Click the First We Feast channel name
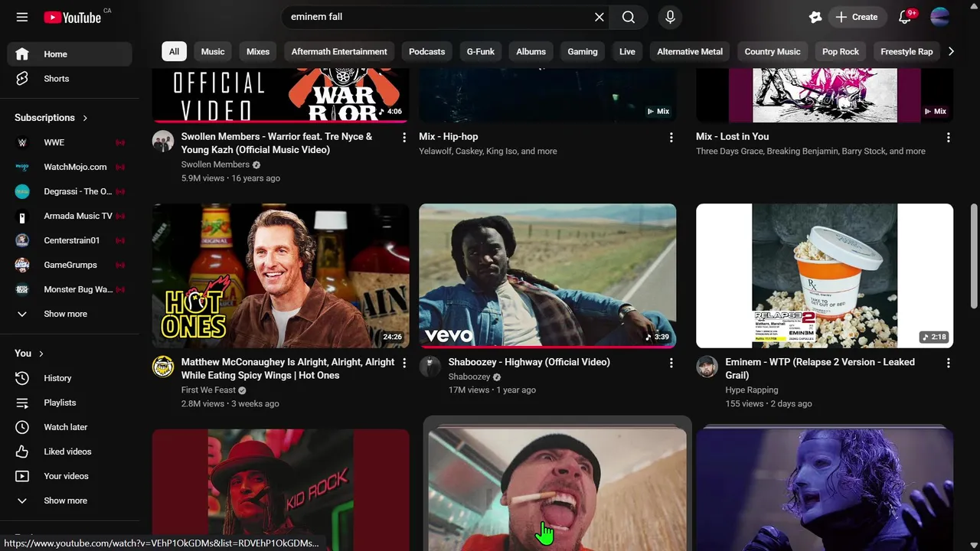 208,390
